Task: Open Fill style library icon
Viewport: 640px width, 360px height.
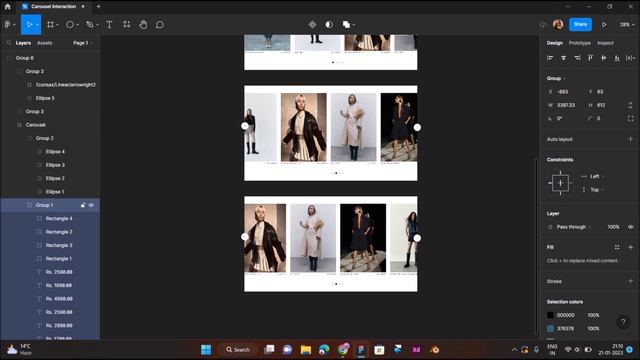Action: click(617, 247)
